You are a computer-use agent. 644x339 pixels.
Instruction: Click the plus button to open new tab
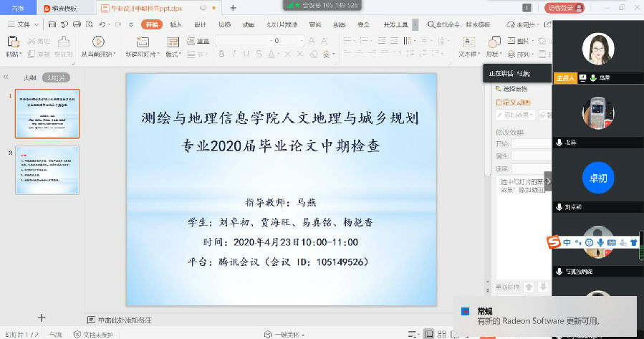[x=233, y=8]
